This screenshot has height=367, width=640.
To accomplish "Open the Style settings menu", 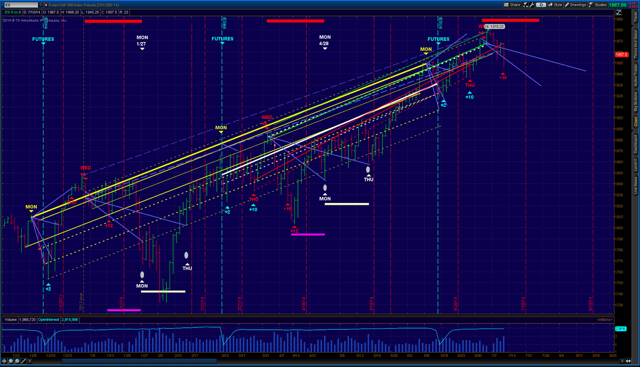I will tap(555, 5).
